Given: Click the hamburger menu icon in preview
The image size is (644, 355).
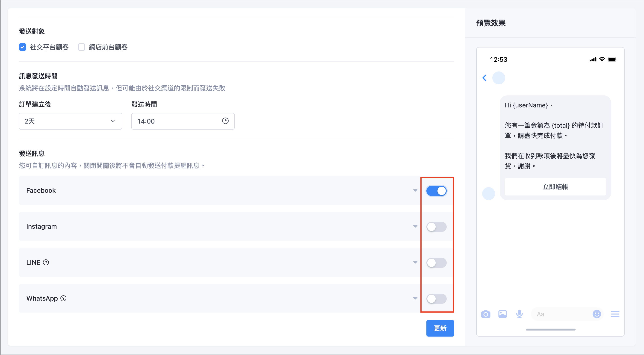Looking at the screenshot, I should (615, 314).
